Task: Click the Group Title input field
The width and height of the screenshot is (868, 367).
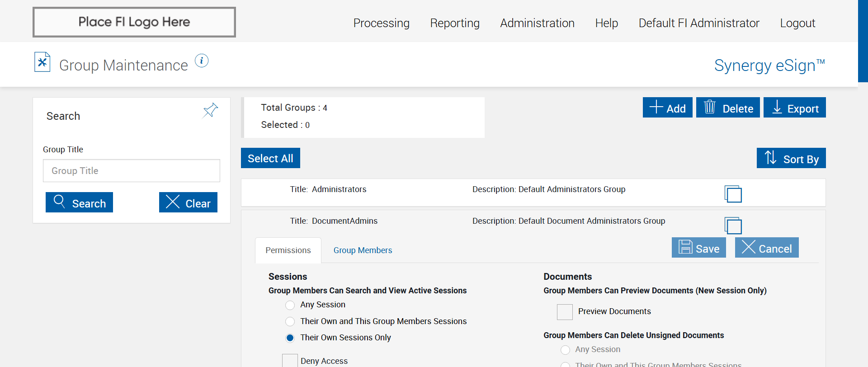Action: coord(132,171)
